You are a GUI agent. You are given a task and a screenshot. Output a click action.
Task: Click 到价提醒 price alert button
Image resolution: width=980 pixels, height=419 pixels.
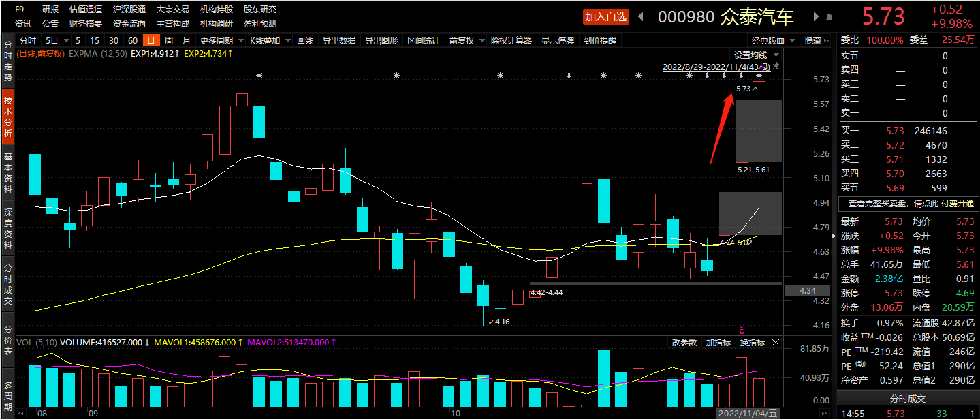pyautogui.click(x=600, y=41)
